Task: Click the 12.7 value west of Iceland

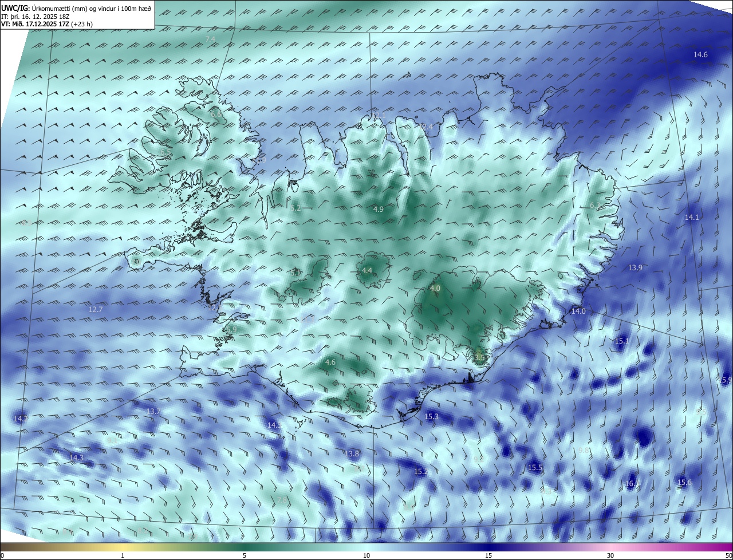Action: [x=96, y=309]
